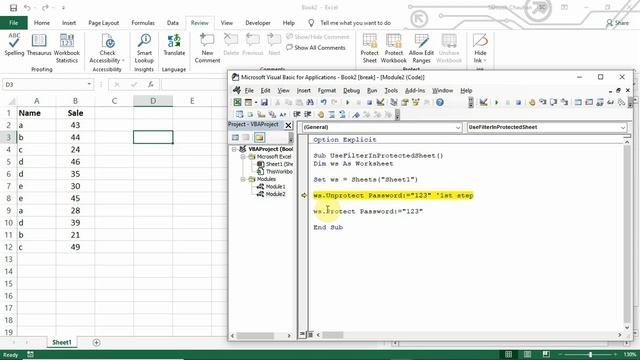The image size is (640, 360).
Task: Open the Tools menu in VBA editor
Action: pyautogui.click(x=391, y=91)
